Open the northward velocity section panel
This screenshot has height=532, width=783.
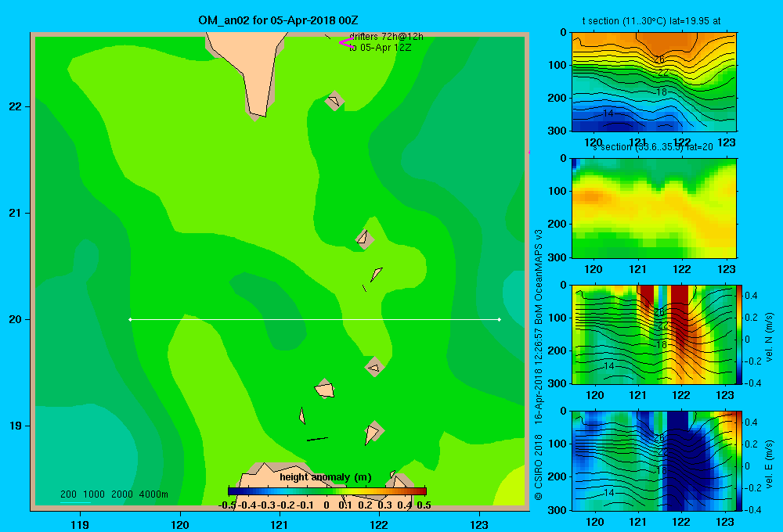[653, 334]
